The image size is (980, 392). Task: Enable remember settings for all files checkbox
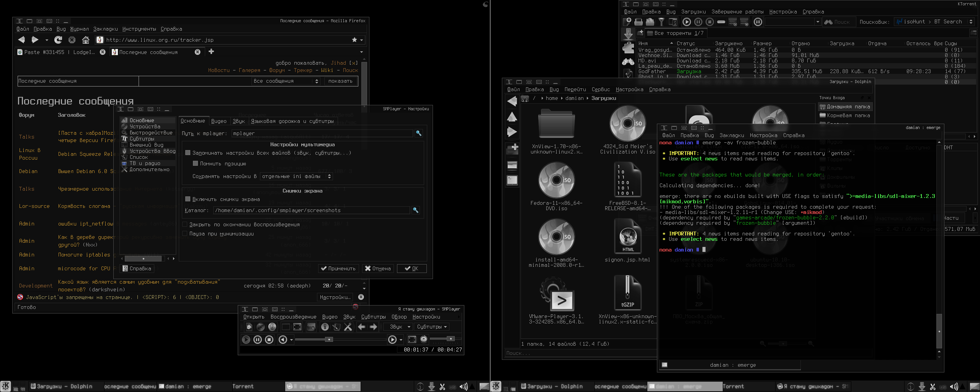coord(188,153)
